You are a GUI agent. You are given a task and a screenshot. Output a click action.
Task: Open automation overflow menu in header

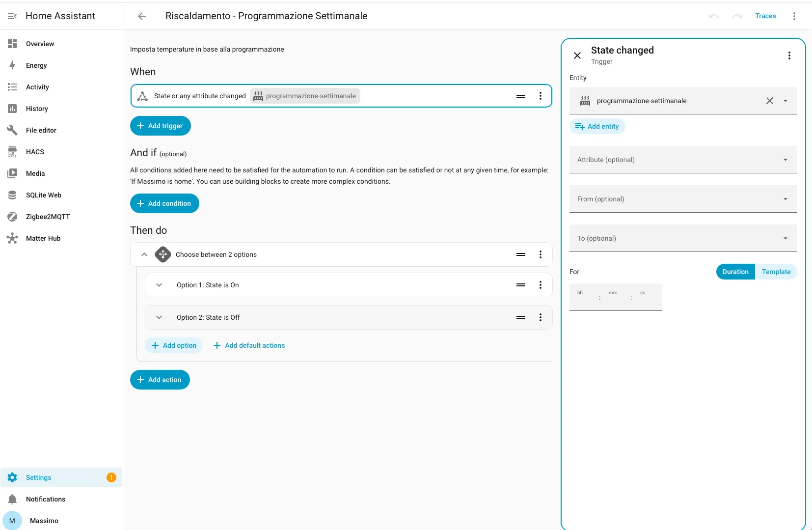[x=794, y=16]
